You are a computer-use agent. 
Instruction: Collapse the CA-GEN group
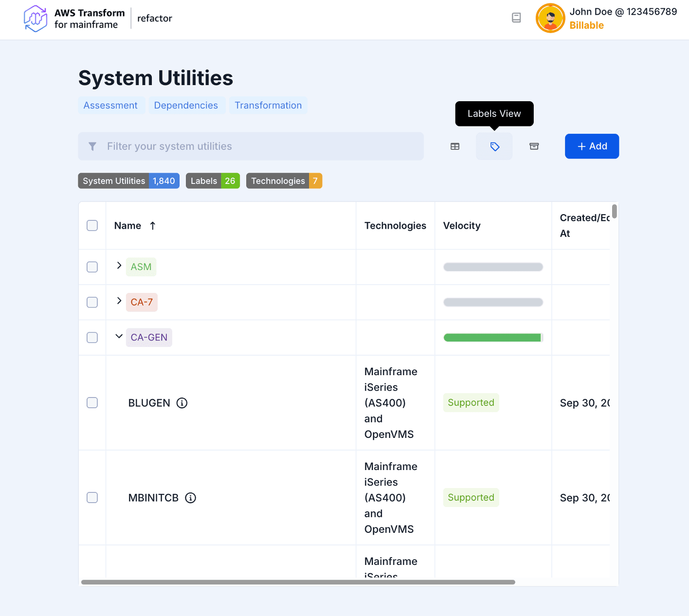click(x=118, y=336)
